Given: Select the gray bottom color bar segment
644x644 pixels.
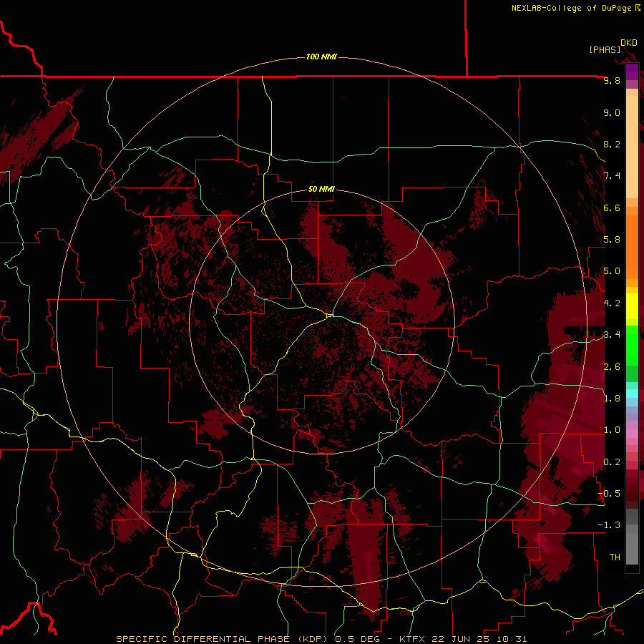Looking at the screenshot, I should [632, 548].
